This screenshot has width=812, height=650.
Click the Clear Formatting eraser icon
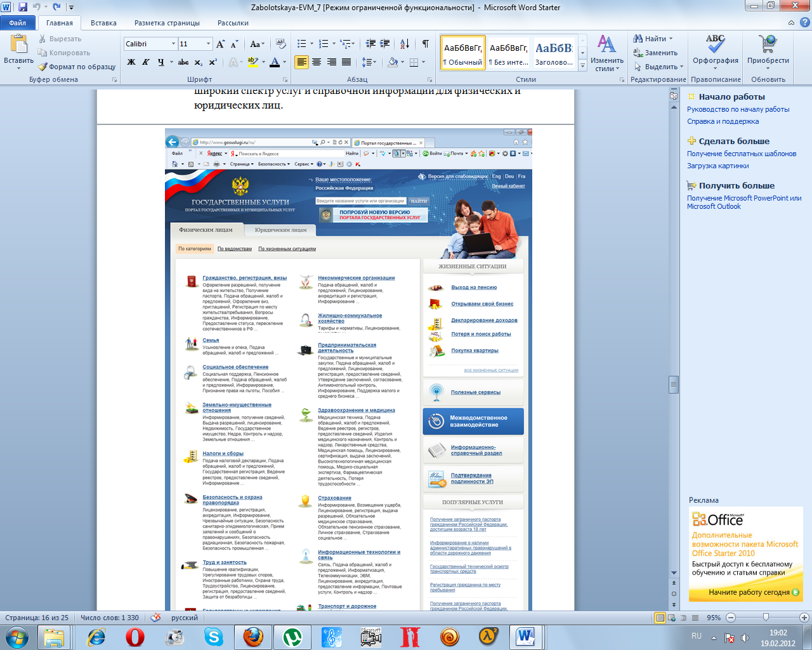[x=281, y=44]
